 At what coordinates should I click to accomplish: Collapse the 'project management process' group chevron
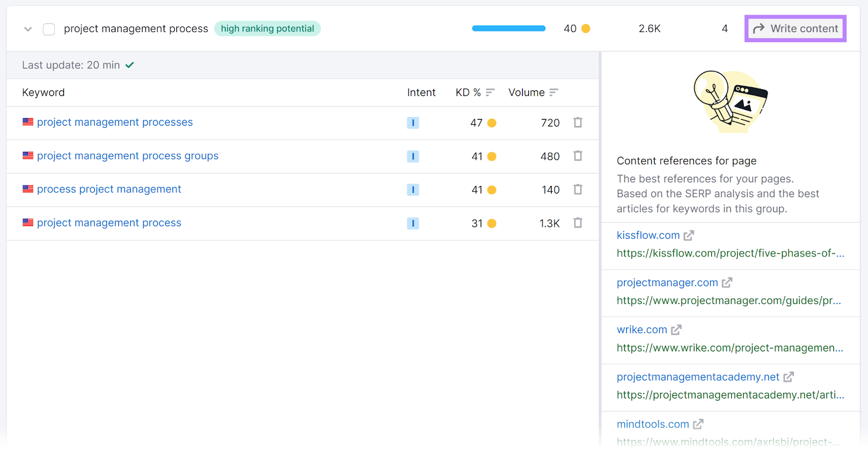point(28,29)
